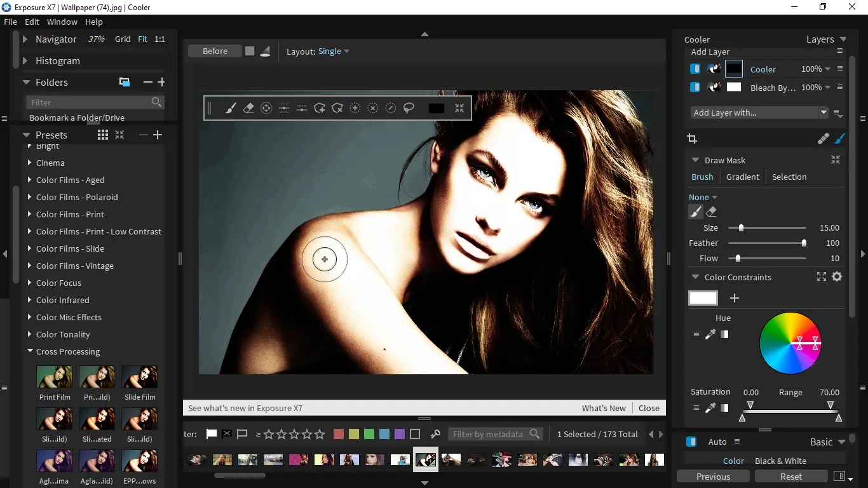Open Color Constraints gear settings
The image size is (868, 488).
click(837, 277)
